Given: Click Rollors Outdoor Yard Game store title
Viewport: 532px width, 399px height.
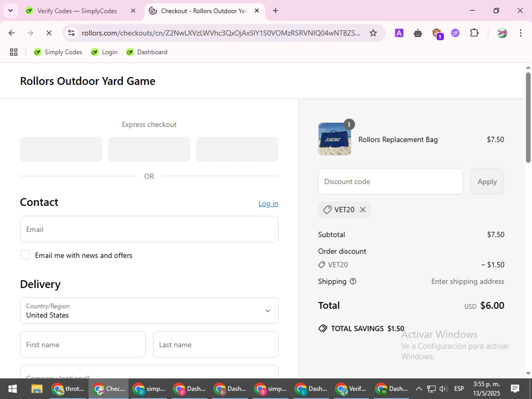Looking at the screenshot, I should point(88,81).
